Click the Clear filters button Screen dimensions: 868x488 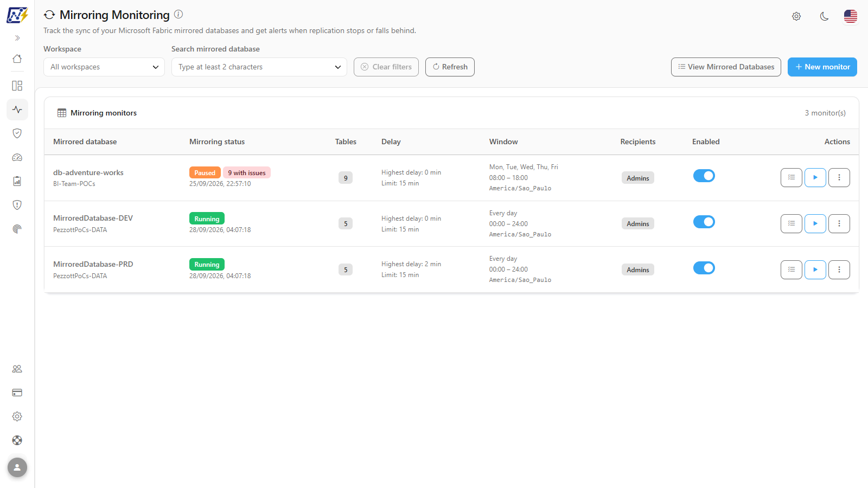pos(386,67)
